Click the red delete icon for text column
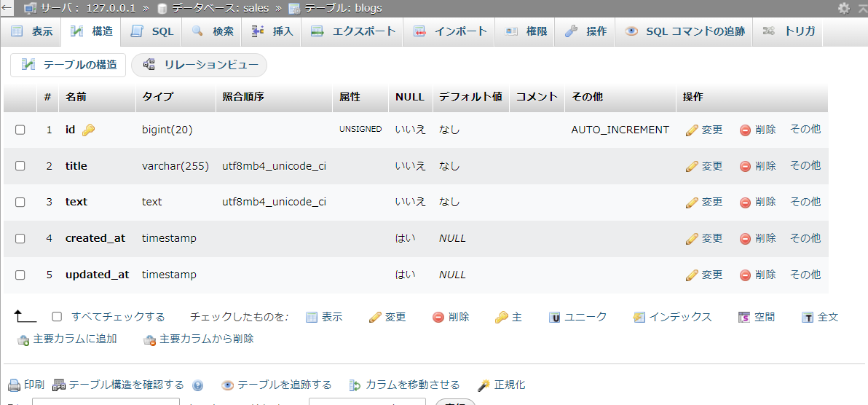 [x=745, y=202]
